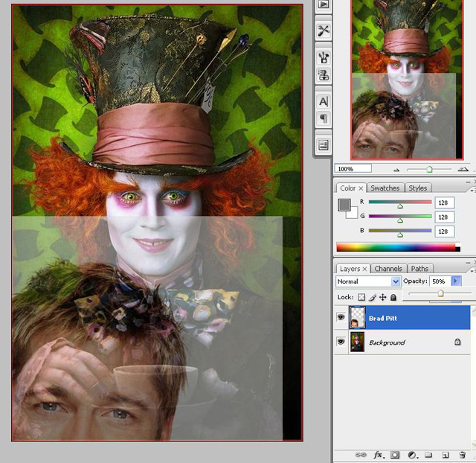The image size is (476, 463).
Task: Open the Character panel icon
Action: tap(324, 101)
